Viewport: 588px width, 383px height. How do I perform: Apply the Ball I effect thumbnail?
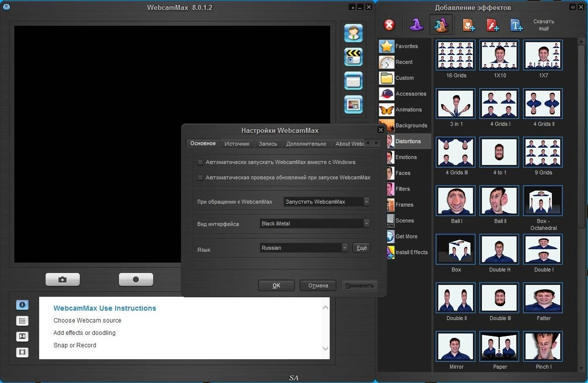pos(456,201)
